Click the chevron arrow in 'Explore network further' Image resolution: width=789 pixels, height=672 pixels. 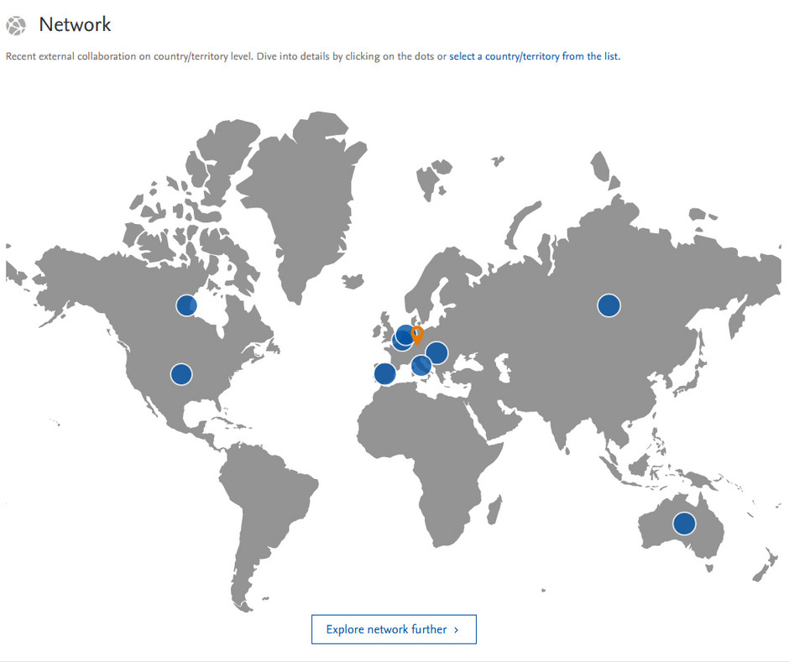click(x=457, y=630)
